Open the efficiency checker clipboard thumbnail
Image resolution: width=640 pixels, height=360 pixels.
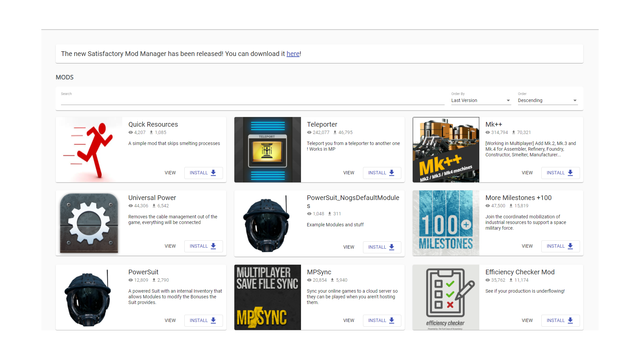446,298
